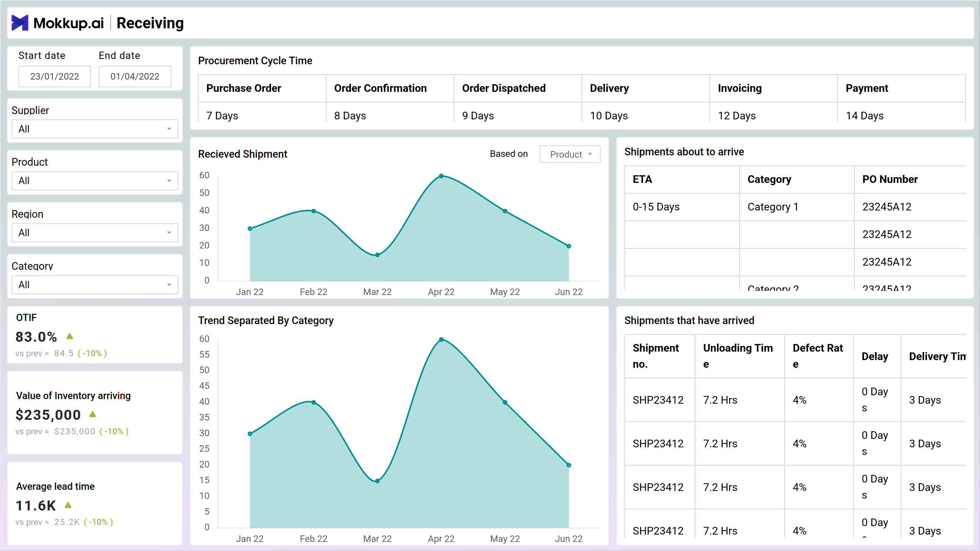Select the Purchase Order column header
The width and height of the screenshot is (980, 551).
coord(262,88)
